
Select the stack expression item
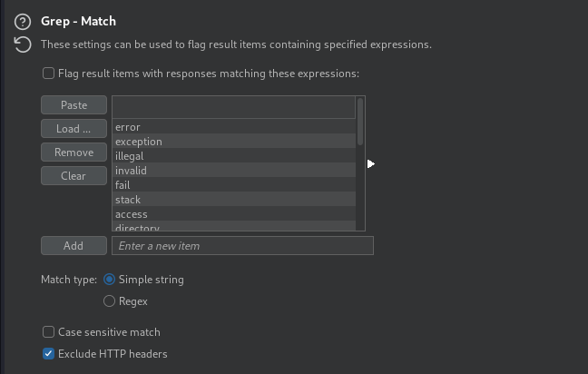click(233, 199)
